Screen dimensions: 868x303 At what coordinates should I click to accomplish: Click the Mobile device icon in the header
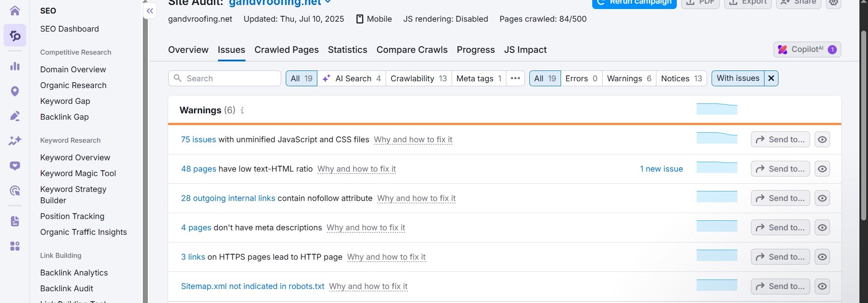pos(360,19)
